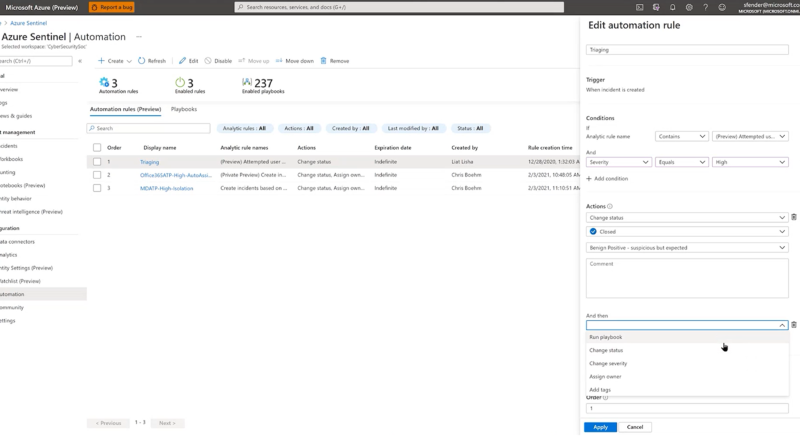Select Change status from the dropdown list
Viewport: 800px width, 445px height.
[x=687, y=351]
